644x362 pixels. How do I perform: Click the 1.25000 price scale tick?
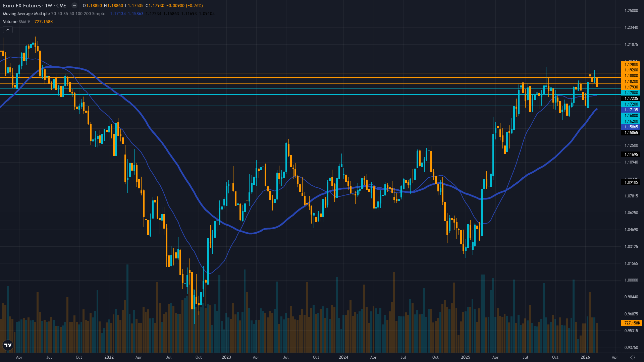click(x=631, y=11)
